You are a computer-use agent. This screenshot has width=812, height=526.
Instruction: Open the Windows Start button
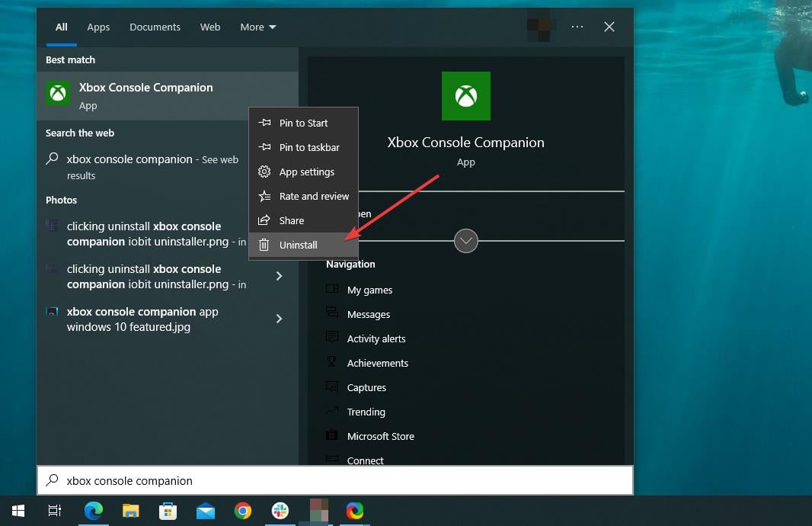18,511
